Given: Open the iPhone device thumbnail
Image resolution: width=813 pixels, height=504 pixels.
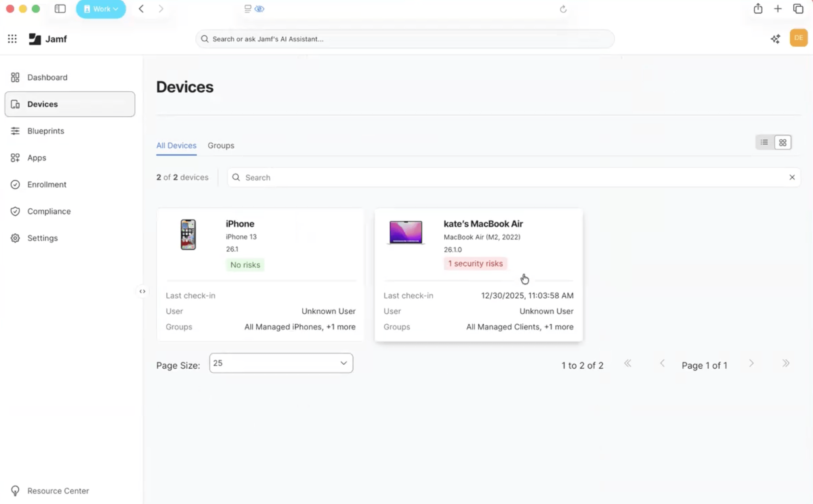Looking at the screenshot, I should pos(188,234).
